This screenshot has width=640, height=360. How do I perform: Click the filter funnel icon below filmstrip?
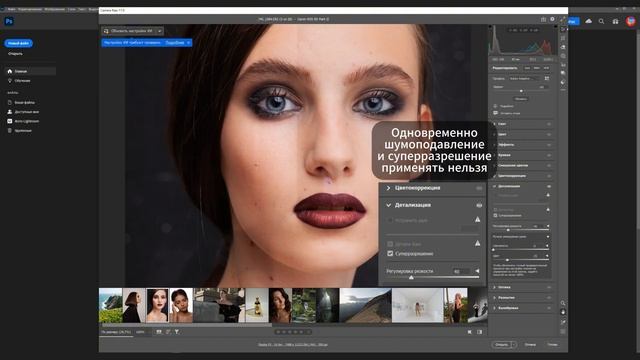coord(177,332)
